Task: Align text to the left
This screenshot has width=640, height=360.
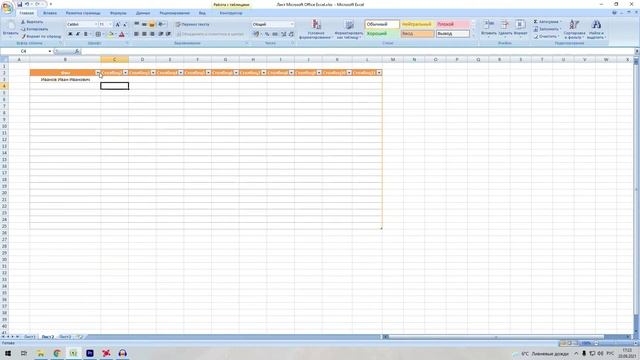Action: [136, 34]
